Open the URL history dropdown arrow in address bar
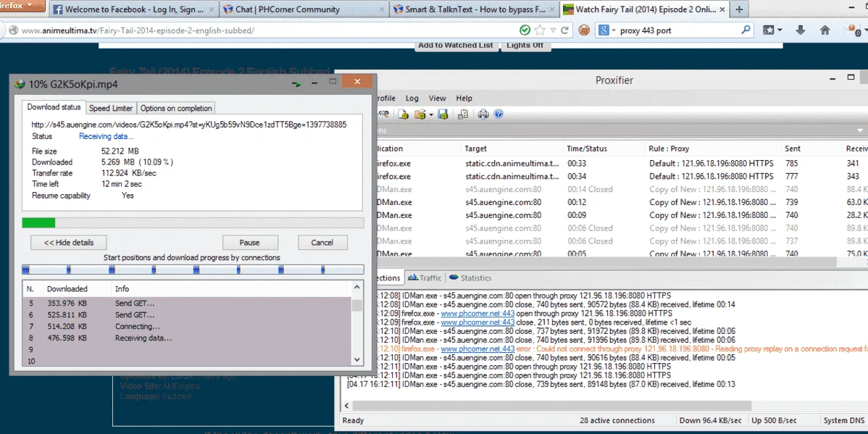This screenshot has height=434, width=868. 553,30
